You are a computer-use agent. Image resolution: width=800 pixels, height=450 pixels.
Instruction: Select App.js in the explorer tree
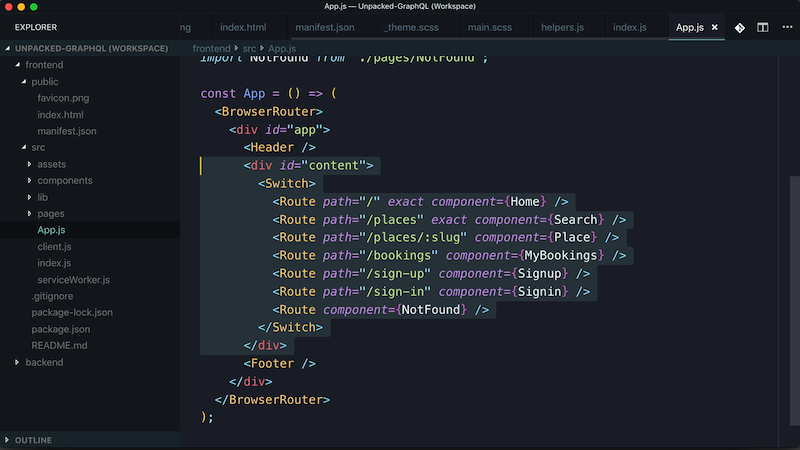click(x=51, y=230)
